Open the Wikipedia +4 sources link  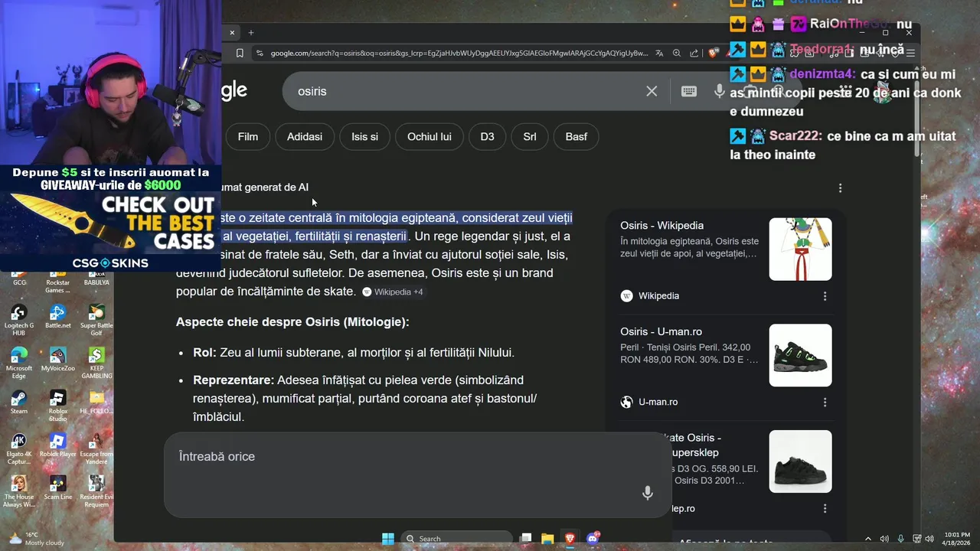pos(392,292)
